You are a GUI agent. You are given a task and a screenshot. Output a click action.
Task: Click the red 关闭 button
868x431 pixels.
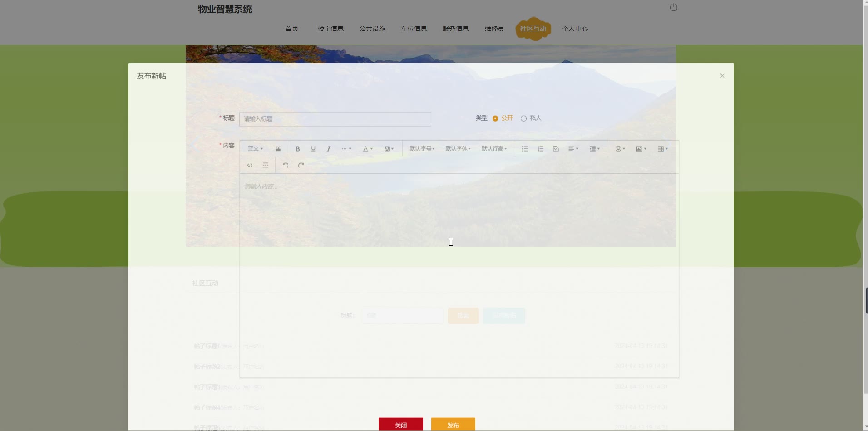tap(401, 425)
